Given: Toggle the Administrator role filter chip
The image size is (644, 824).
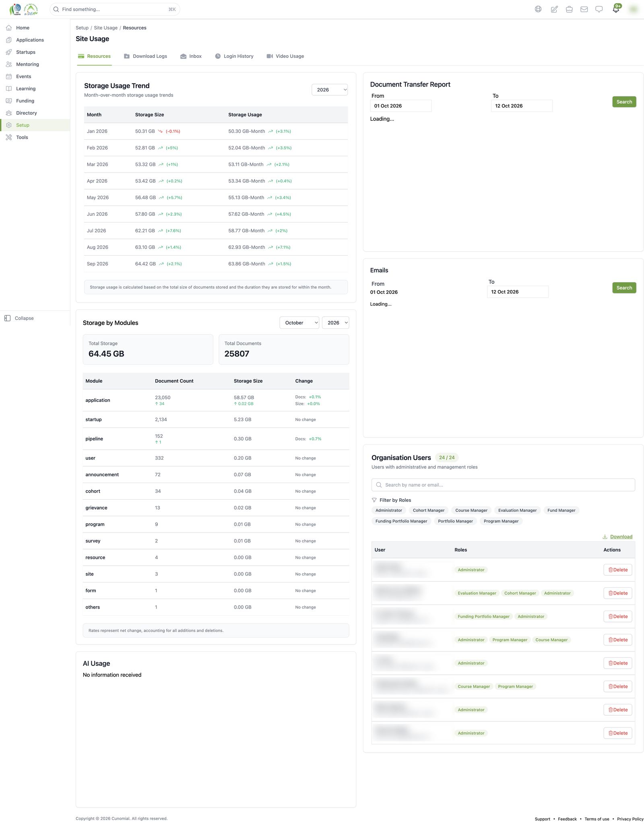Looking at the screenshot, I should click(x=389, y=510).
